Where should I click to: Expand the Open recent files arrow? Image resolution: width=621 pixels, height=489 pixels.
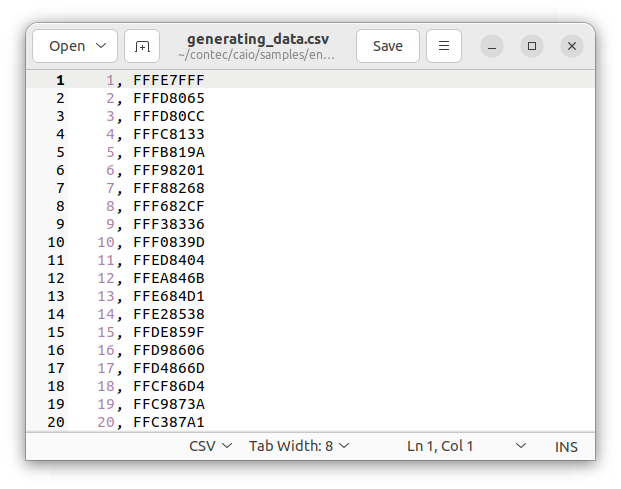coord(102,46)
